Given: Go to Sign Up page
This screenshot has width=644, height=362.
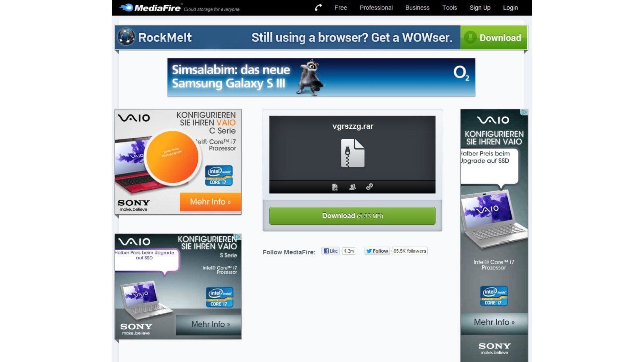Looking at the screenshot, I should [x=480, y=8].
